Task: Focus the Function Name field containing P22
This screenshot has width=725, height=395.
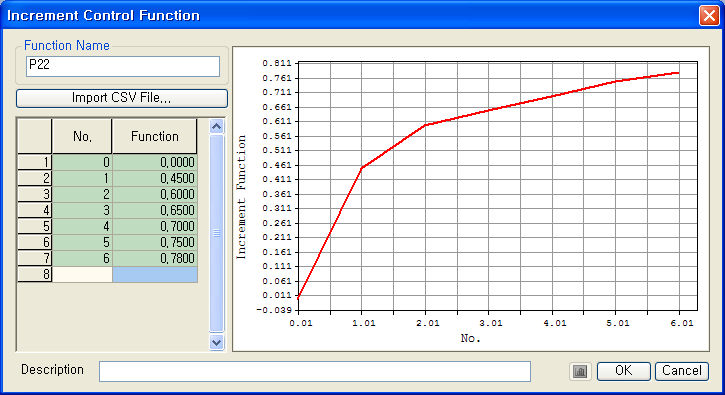Action: (x=123, y=66)
